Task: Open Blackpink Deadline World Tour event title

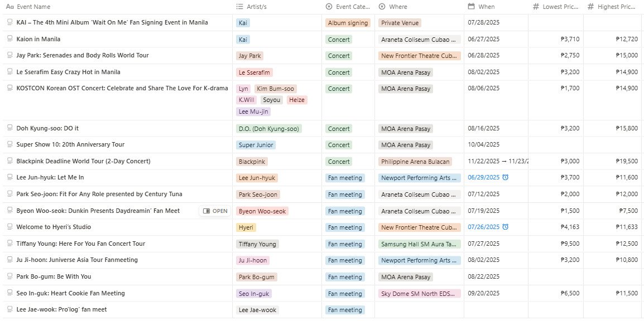Action: point(83,161)
